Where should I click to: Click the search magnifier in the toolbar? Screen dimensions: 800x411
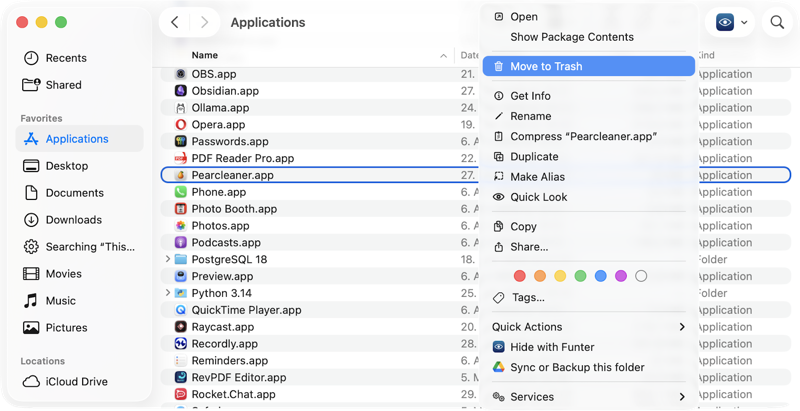[777, 22]
